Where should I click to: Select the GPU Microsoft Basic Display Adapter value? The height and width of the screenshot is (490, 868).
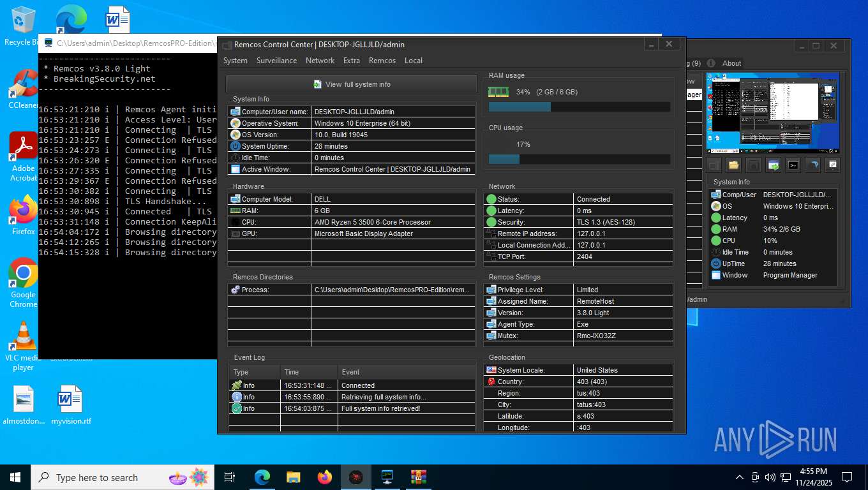pos(364,234)
